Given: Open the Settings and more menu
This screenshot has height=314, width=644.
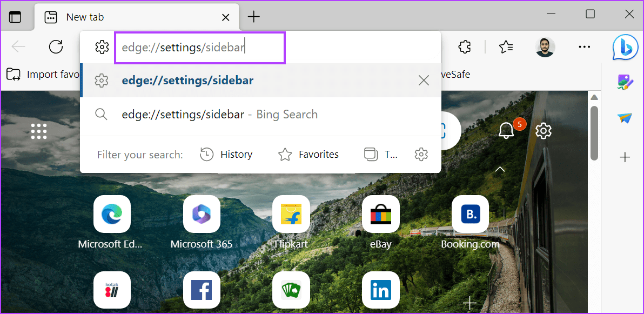Looking at the screenshot, I should [584, 47].
